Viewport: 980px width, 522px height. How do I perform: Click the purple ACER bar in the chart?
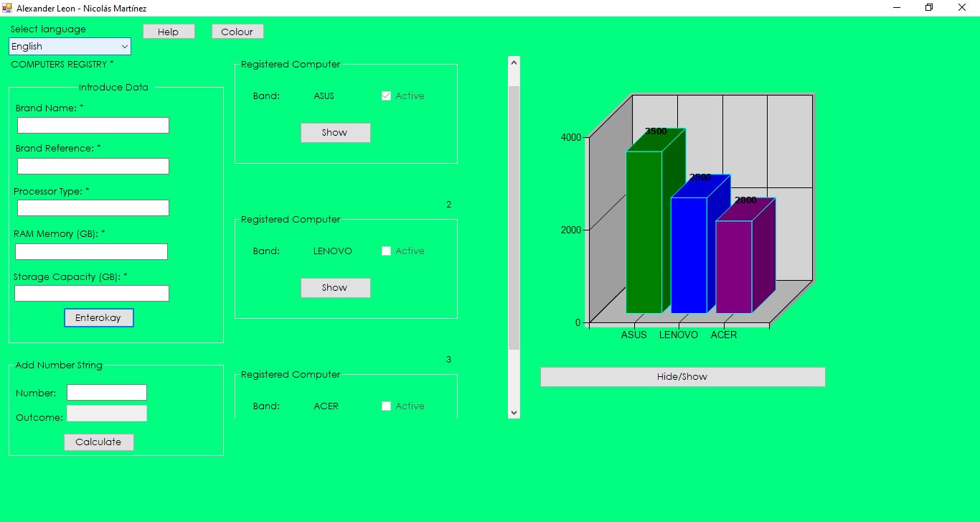click(x=734, y=266)
